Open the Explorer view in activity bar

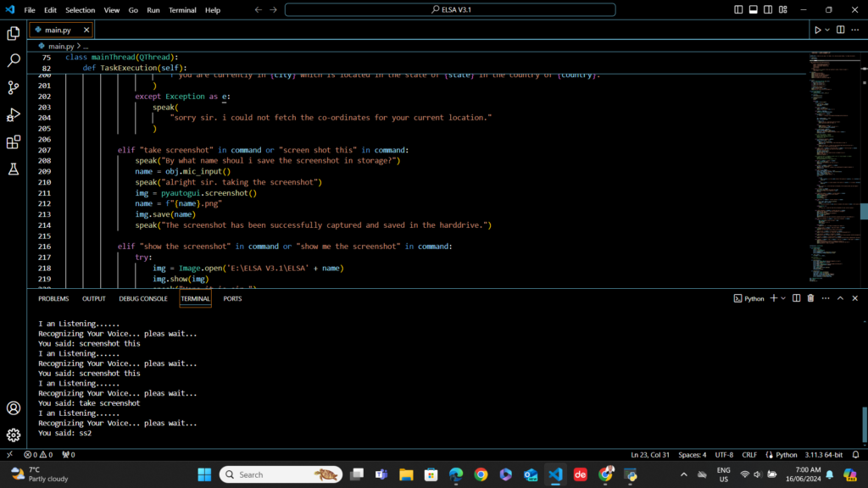click(14, 34)
